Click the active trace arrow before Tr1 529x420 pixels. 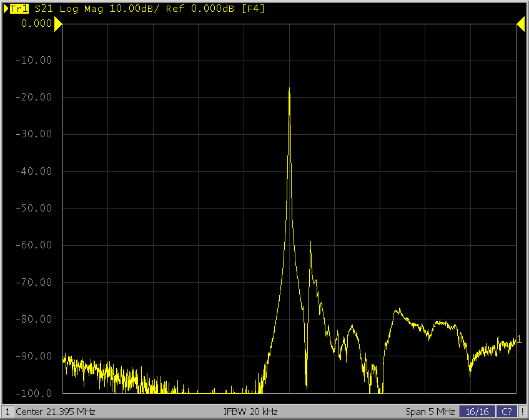[x=6, y=9]
